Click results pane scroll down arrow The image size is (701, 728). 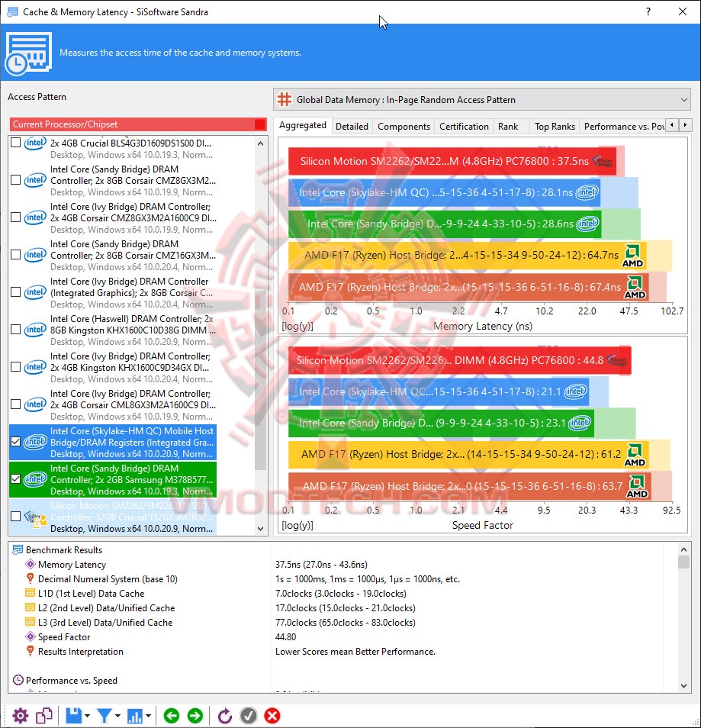(x=683, y=686)
